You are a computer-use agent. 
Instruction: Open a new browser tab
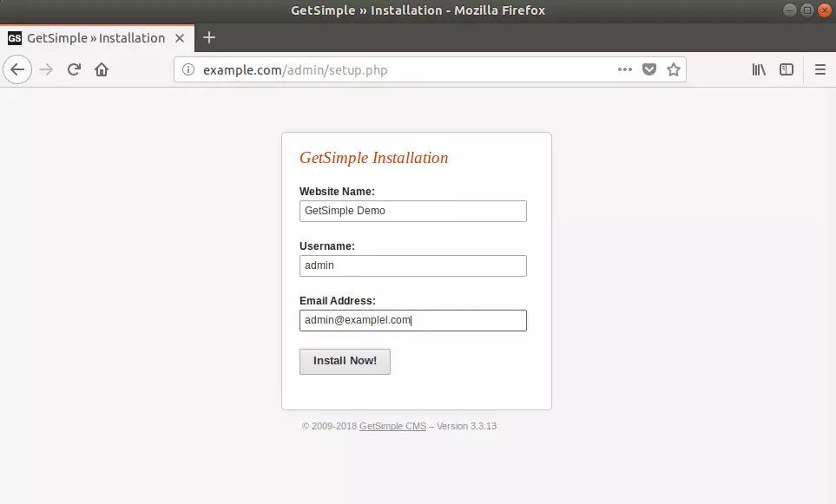pos(209,38)
